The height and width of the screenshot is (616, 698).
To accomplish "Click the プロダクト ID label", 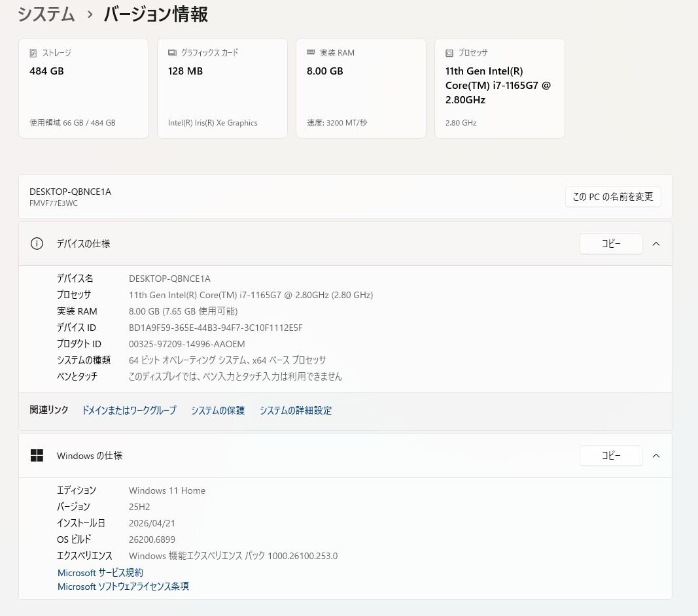I will click(x=79, y=344).
